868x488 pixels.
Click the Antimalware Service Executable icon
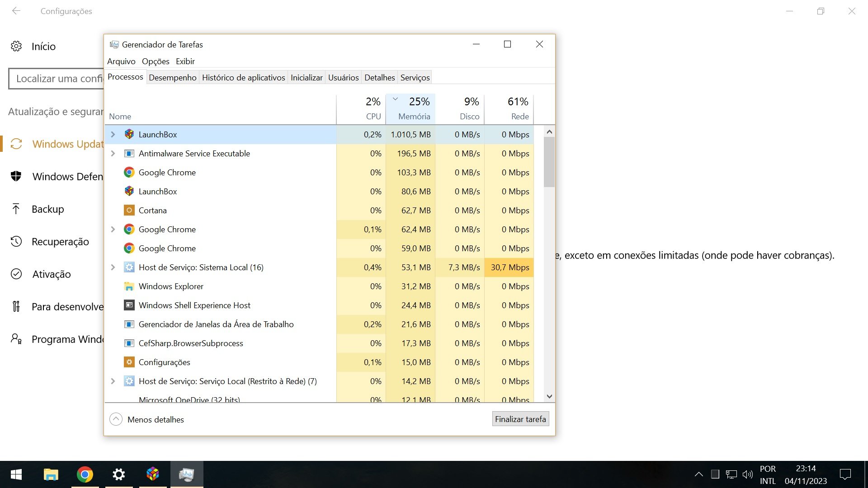pos(129,153)
